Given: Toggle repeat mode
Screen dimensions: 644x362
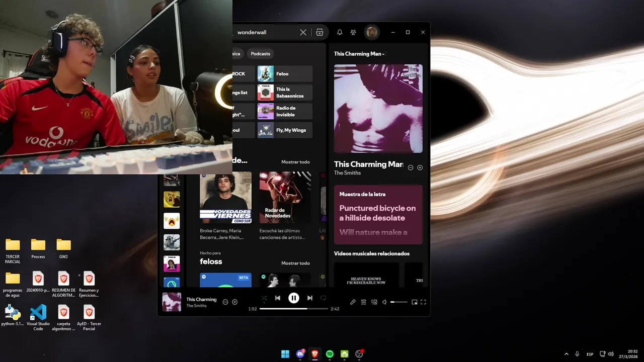Looking at the screenshot, I should coord(324,298).
